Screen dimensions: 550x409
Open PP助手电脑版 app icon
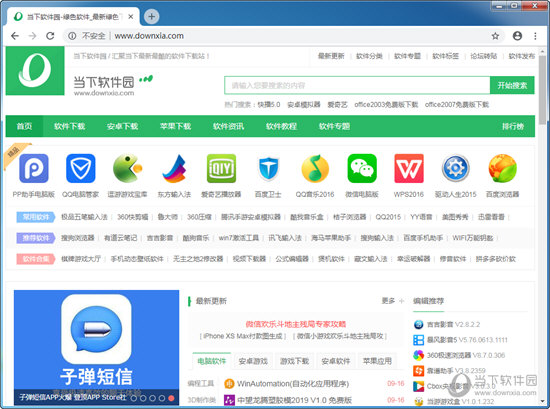(x=34, y=168)
